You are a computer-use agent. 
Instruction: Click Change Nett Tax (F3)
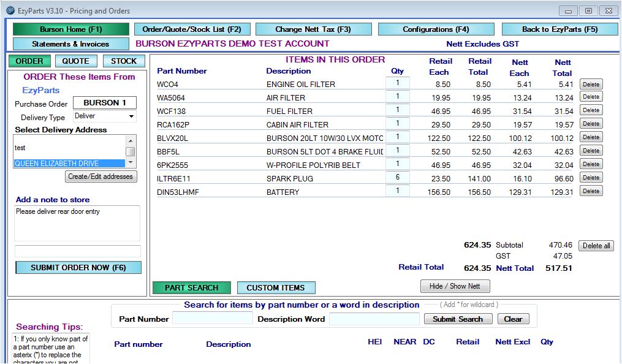[x=313, y=29]
